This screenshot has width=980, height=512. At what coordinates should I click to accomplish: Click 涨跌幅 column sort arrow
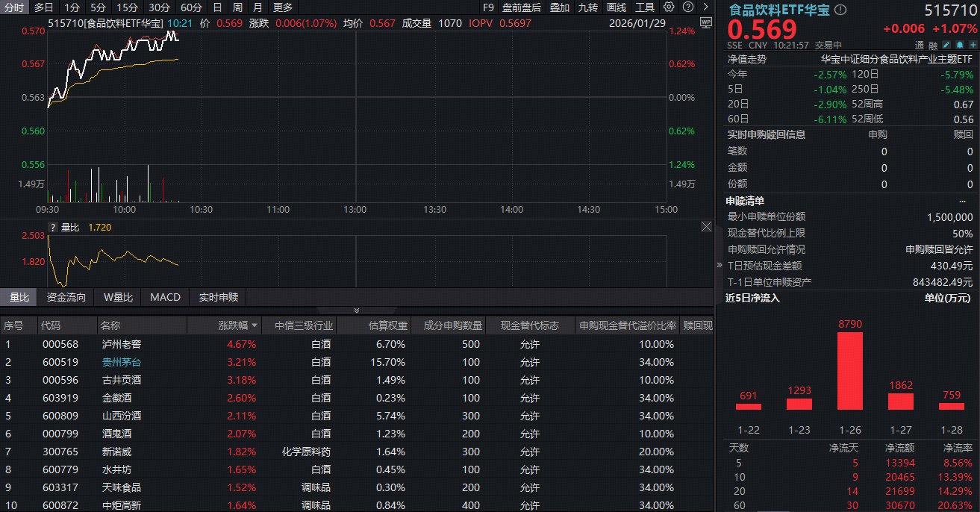pos(255,325)
